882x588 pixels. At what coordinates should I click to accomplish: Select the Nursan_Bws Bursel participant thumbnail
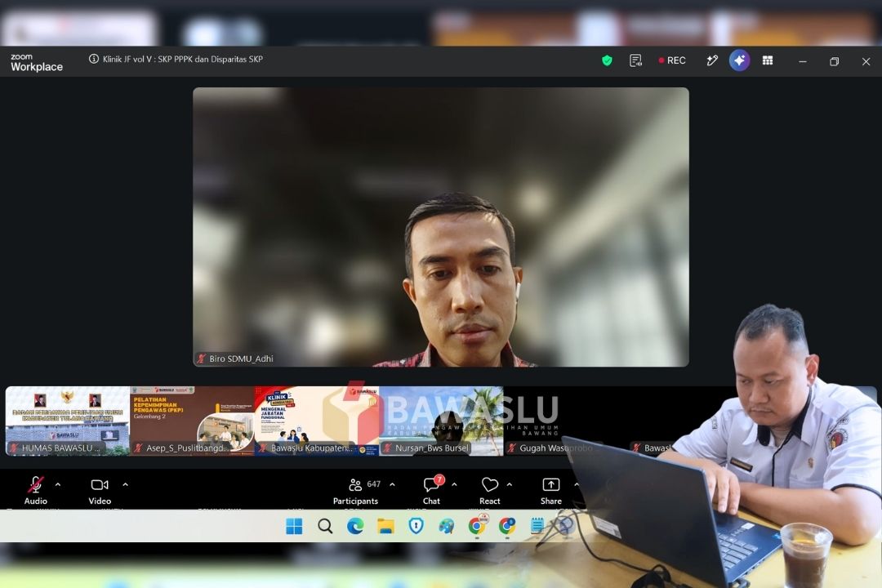pyautogui.click(x=441, y=421)
